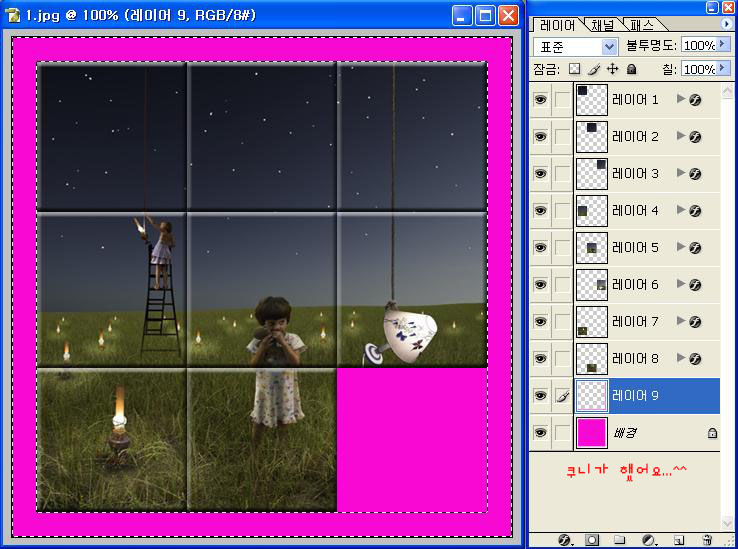Screen dimensions: 738x549
Task: Click the layers list scroll up arrow
Action: click(728, 90)
